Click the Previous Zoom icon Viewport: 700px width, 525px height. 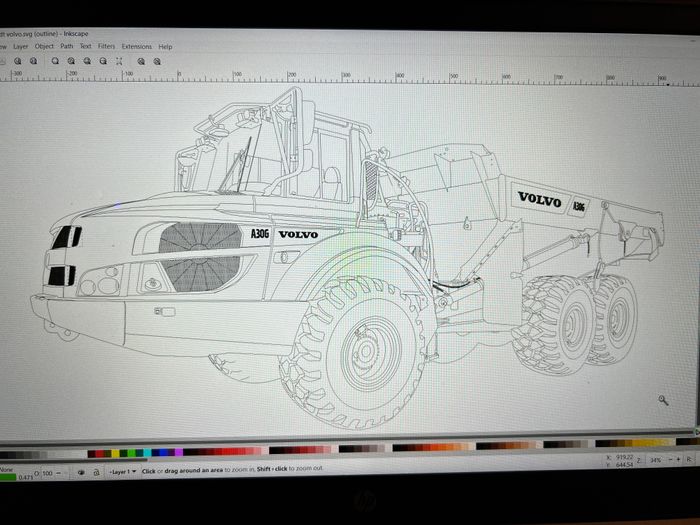[141, 61]
